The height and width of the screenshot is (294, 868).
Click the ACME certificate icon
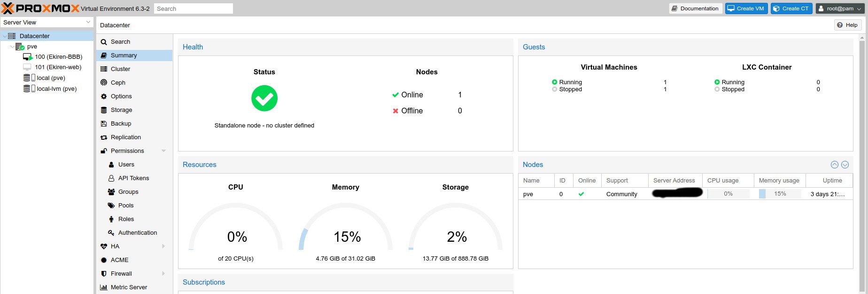tap(104, 260)
